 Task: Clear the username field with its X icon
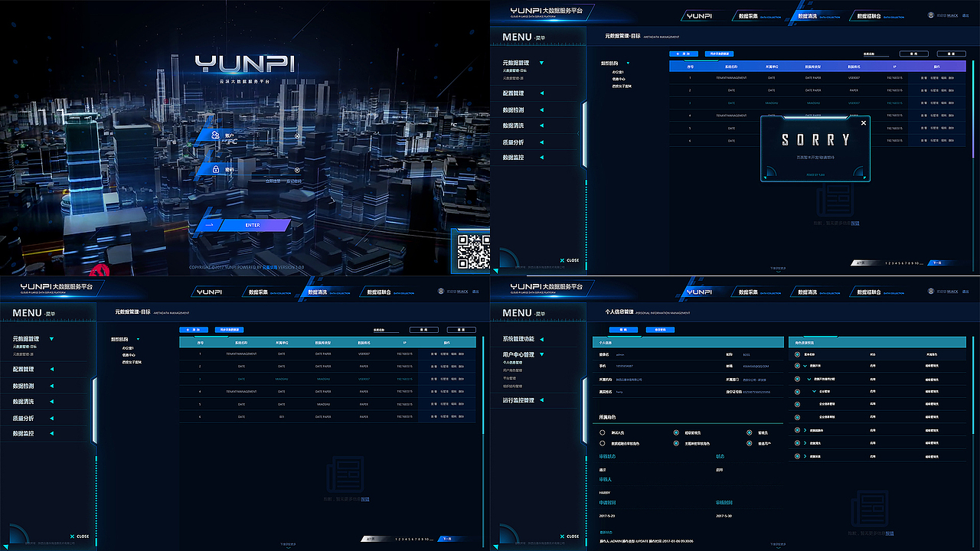coord(297,136)
